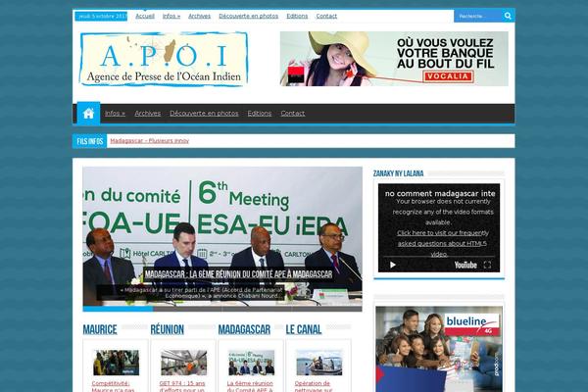Open Editions in dark navigation bar
Viewport: 588px width, 392px height.
pos(259,113)
